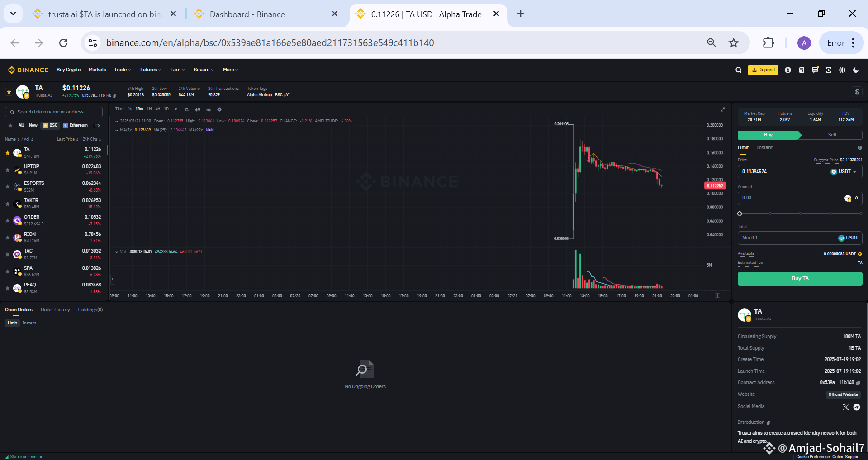
Task: Collapse the Vol indicator chevron
Action: (x=117, y=252)
